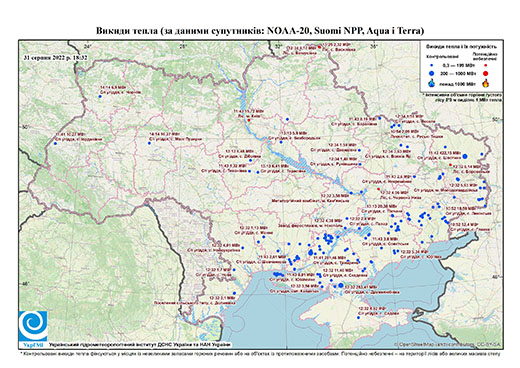Viewport: 520px width, 368px height.
Task: Click the orange flame legend icon
Action: point(486,83)
